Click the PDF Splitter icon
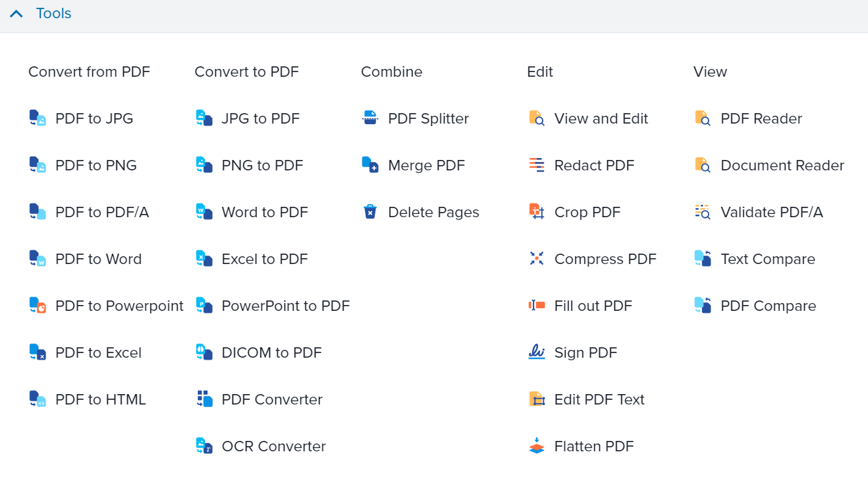 [370, 118]
